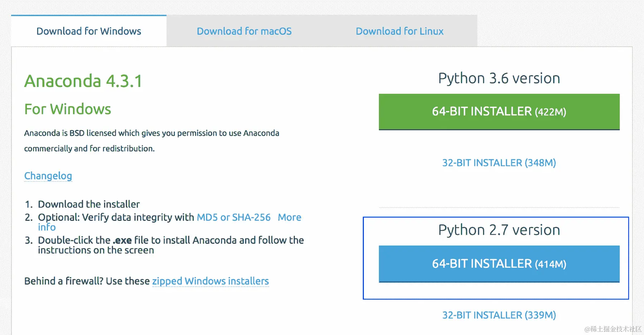
Task: Click the Behind a firewall text
Action: pyautogui.click(x=87, y=281)
